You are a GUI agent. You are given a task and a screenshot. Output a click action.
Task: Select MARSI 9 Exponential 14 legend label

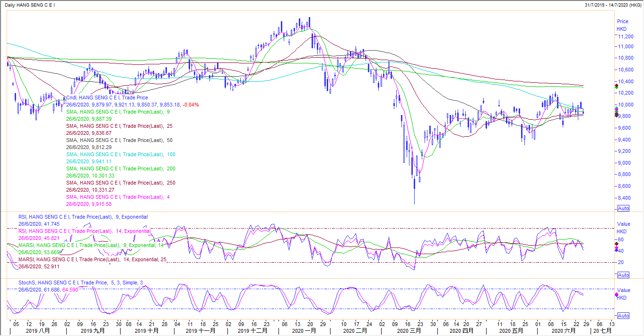point(91,245)
